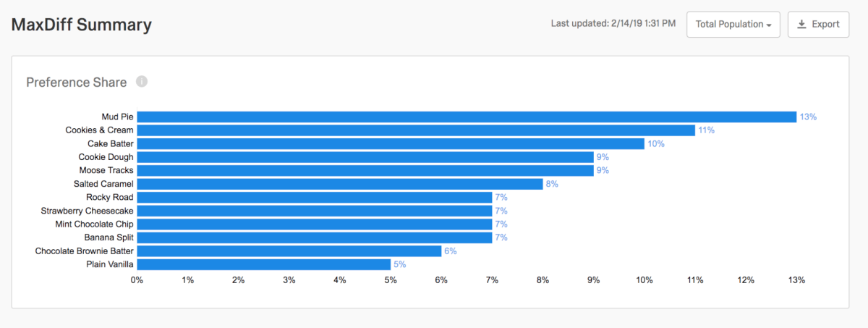Click the Cookie Dough bar
Viewport: 868px width, 328px height.
click(x=365, y=157)
